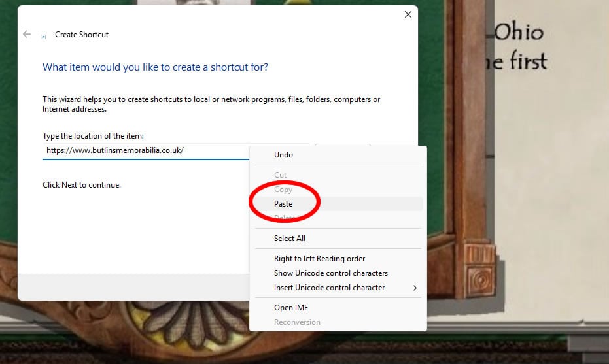This screenshot has height=364, width=609.
Task: Click the shortcut icon beside the Create Shortcut title
Action: (44, 36)
